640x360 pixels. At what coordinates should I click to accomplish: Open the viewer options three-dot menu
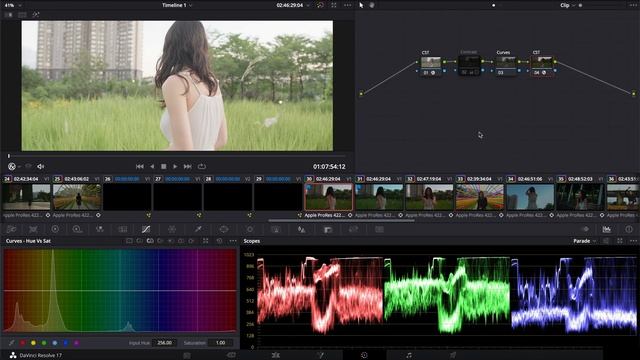[x=348, y=5]
